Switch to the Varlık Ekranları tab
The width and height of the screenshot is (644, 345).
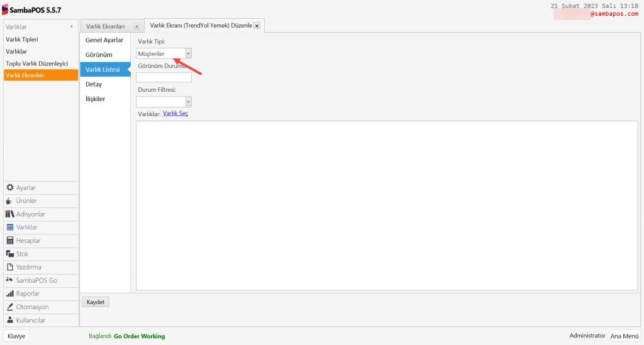(x=106, y=26)
